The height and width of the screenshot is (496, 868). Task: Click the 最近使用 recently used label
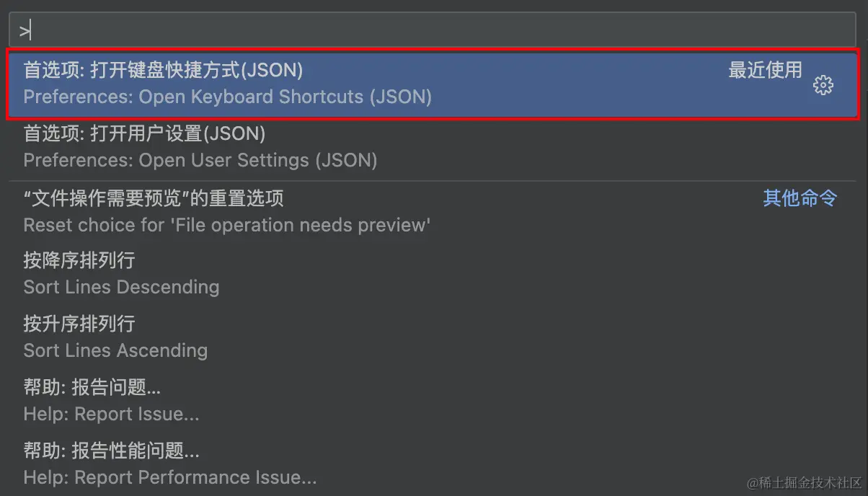point(765,70)
